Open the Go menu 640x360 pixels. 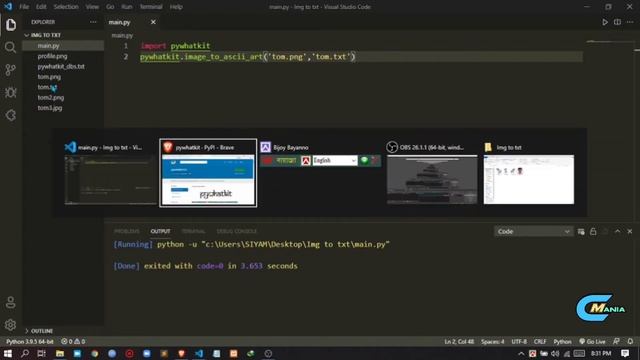(110, 7)
